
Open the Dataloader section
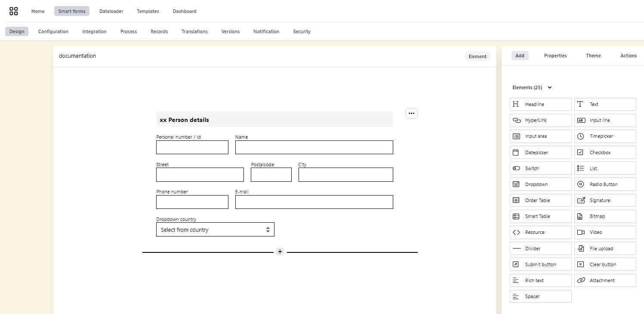(x=111, y=11)
